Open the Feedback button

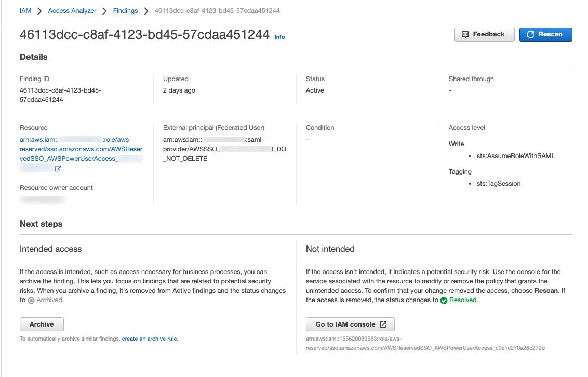tap(484, 34)
